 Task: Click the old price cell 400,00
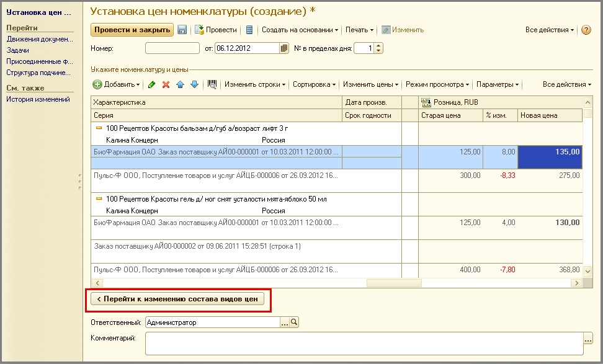pyautogui.click(x=451, y=270)
